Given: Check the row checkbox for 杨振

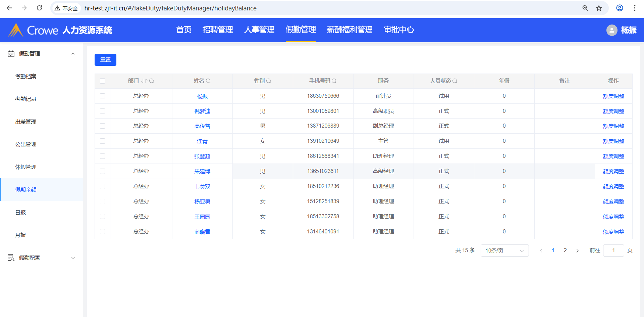Looking at the screenshot, I should 103,96.
